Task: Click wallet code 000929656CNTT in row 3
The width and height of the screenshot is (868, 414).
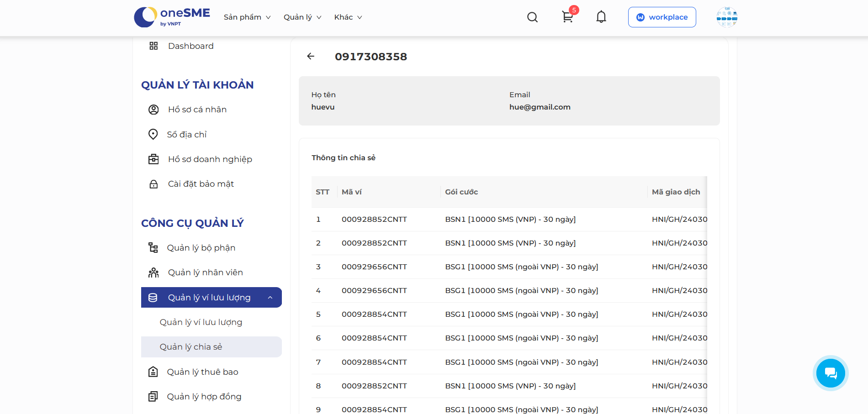Action: (374, 267)
